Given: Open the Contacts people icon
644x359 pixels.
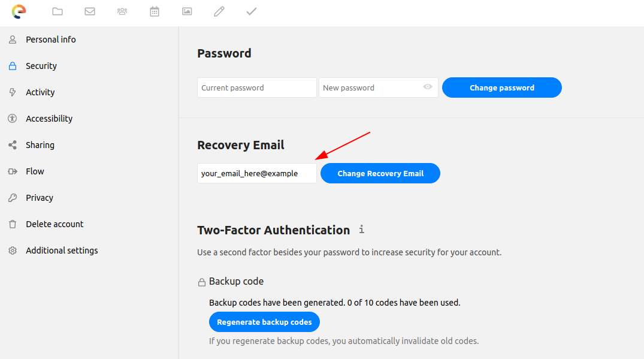Looking at the screenshot, I should pos(122,11).
